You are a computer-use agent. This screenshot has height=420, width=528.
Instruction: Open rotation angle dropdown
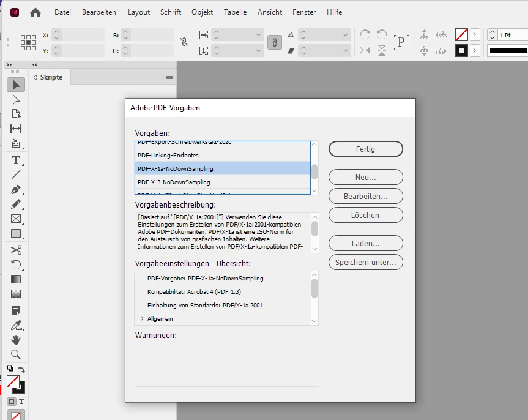pyautogui.click(x=345, y=35)
